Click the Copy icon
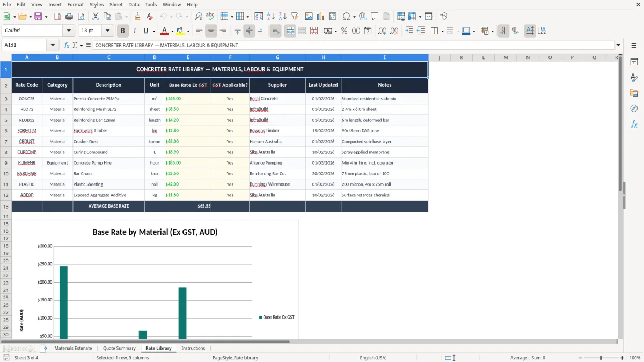This screenshot has height=362, width=644. coord(107,17)
